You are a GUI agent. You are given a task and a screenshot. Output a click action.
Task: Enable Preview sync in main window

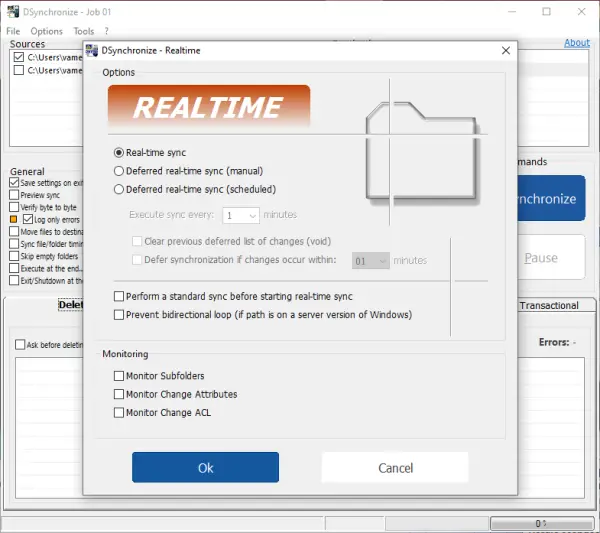tap(14, 195)
